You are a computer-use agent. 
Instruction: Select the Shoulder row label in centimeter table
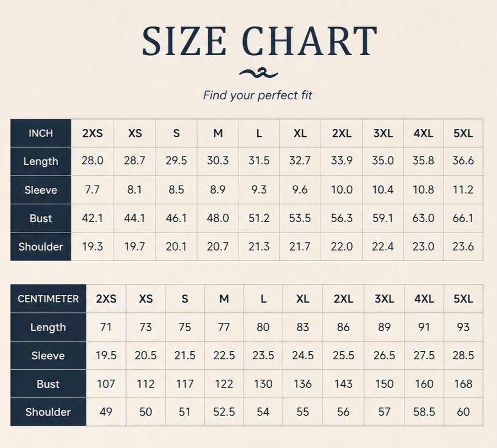48,412
